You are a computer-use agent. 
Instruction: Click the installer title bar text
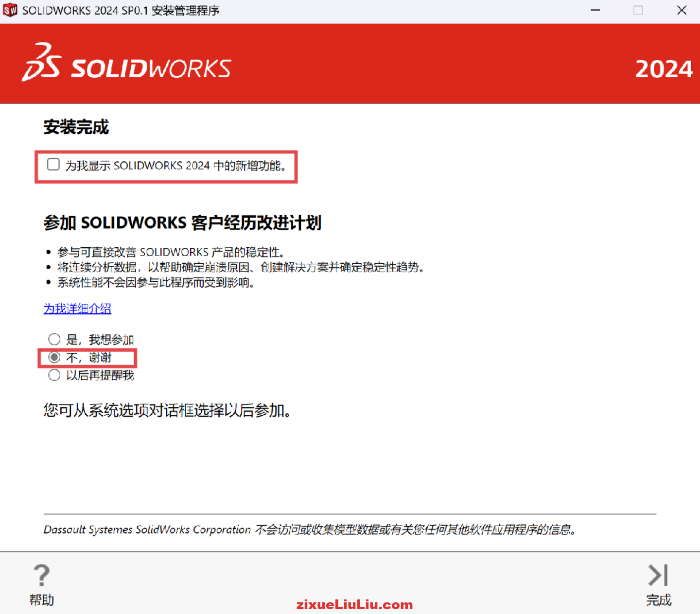tap(121, 10)
